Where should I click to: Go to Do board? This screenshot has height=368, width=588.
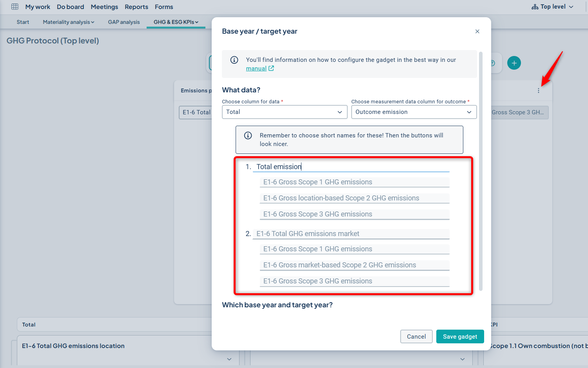70,7
